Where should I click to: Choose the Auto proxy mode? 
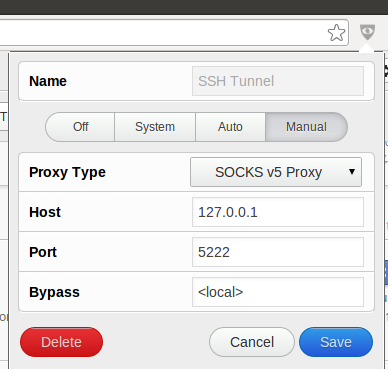point(230,127)
